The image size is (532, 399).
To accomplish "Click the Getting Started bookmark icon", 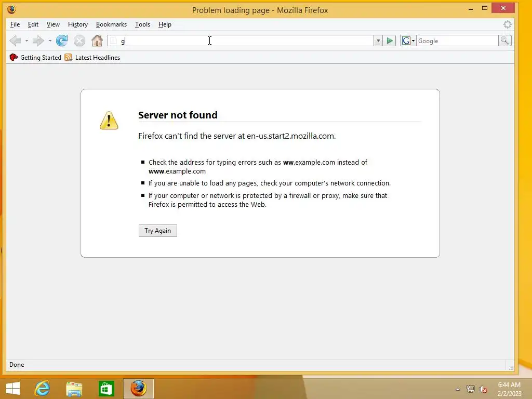I will click(13, 57).
